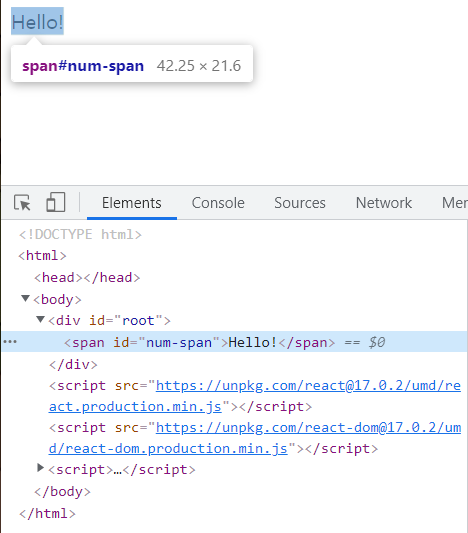Switch to the Elements tab
This screenshot has width=468, height=533.
click(x=132, y=203)
